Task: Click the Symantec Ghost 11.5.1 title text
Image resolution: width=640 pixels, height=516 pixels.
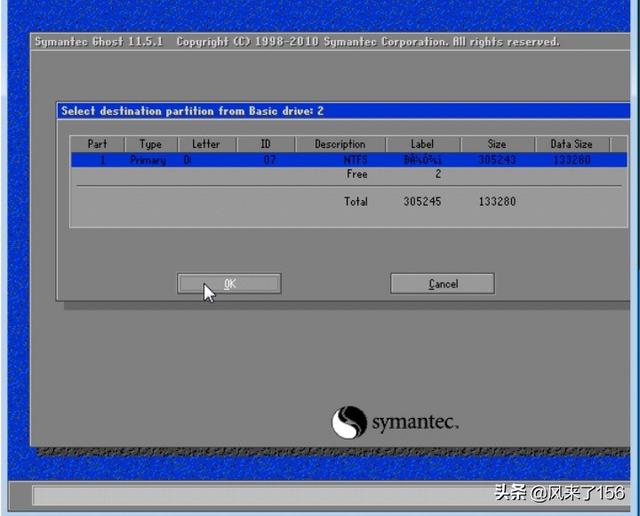Action: coord(99,42)
